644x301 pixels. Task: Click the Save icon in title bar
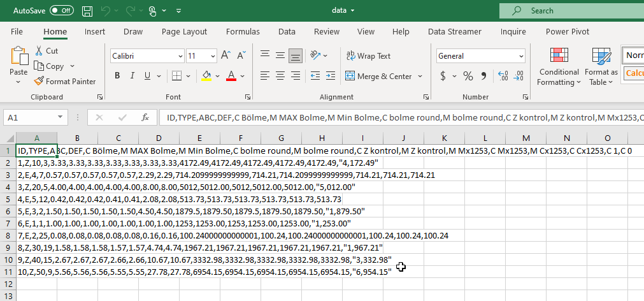[87, 11]
